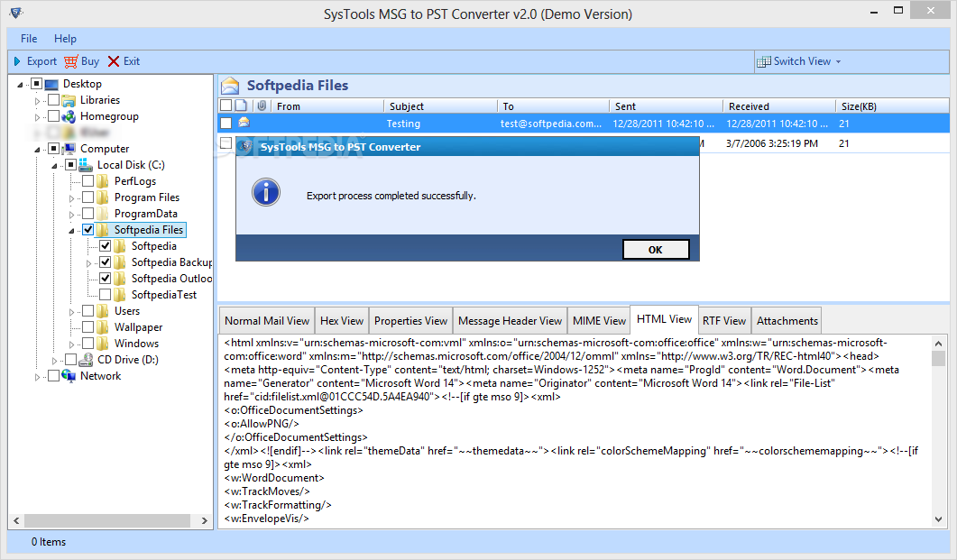Click the PerfLogs folder icon

tap(103, 181)
